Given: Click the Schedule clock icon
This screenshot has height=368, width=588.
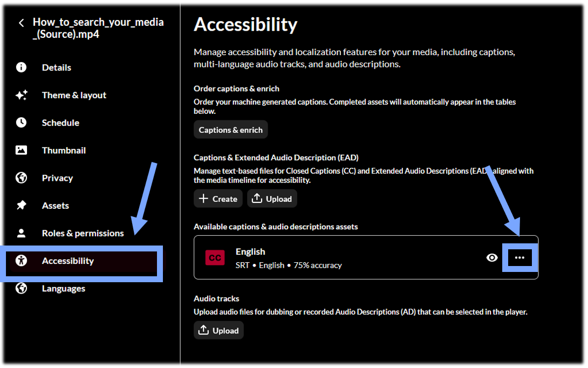Looking at the screenshot, I should [x=21, y=122].
